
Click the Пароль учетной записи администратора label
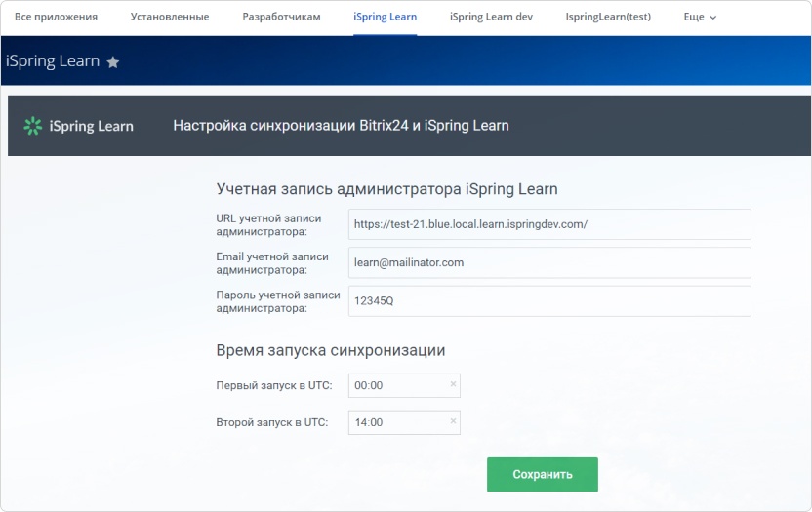278,301
